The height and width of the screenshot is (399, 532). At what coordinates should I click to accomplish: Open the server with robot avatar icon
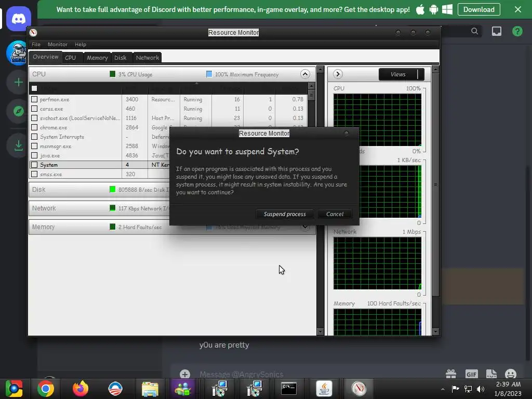pyautogui.click(x=18, y=53)
